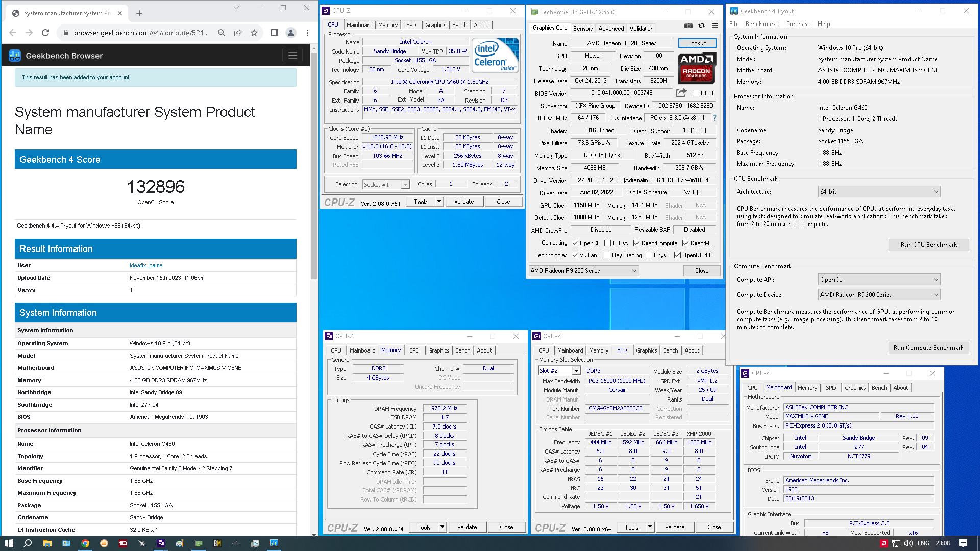980x551 pixels.
Task: Toggle the Ray Tracing checkbox
Action: [x=607, y=255]
